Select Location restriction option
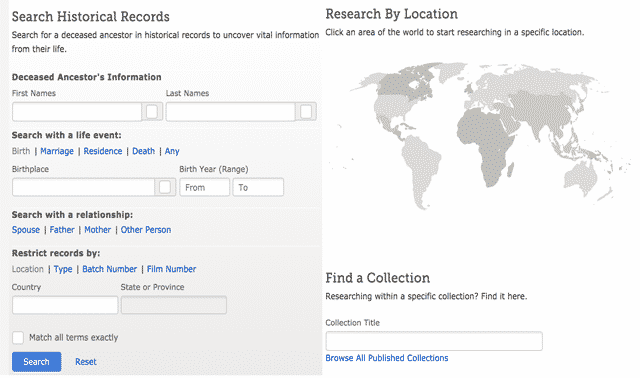 (x=27, y=269)
